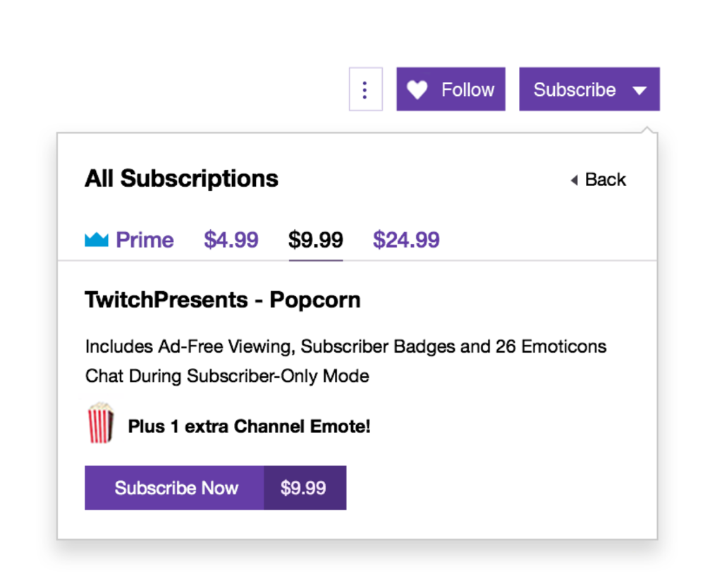
Task: Click the left triangle beside Back
Action: click(x=574, y=180)
